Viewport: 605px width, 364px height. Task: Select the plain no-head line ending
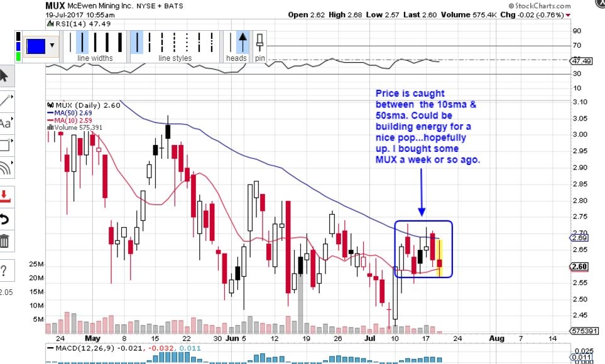tap(229, 43)
